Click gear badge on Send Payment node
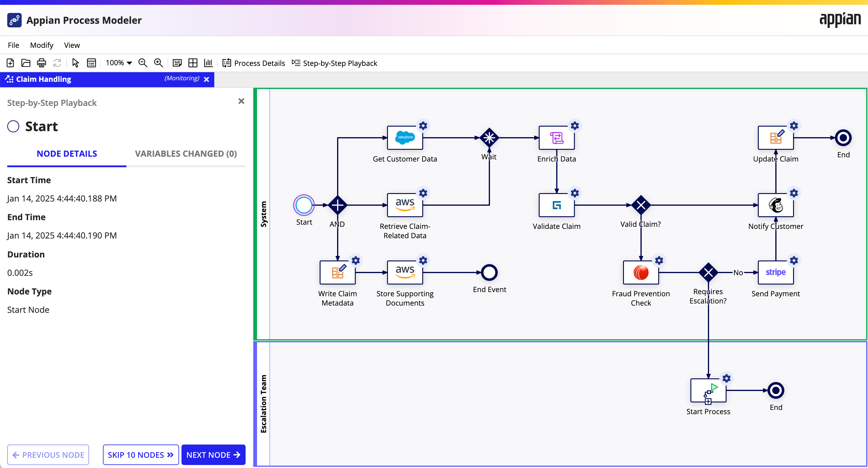868x468 pixels. click(794, 260)
